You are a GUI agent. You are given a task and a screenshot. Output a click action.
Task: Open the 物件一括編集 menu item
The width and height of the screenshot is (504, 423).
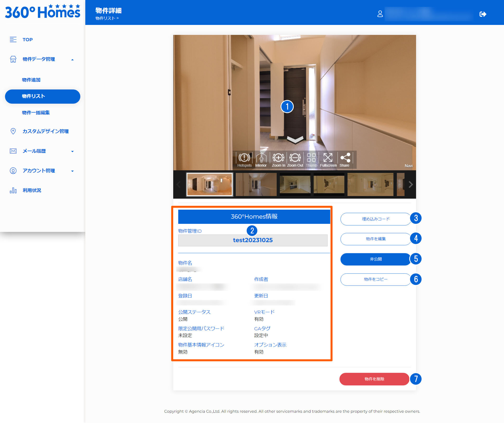point(36,113)
